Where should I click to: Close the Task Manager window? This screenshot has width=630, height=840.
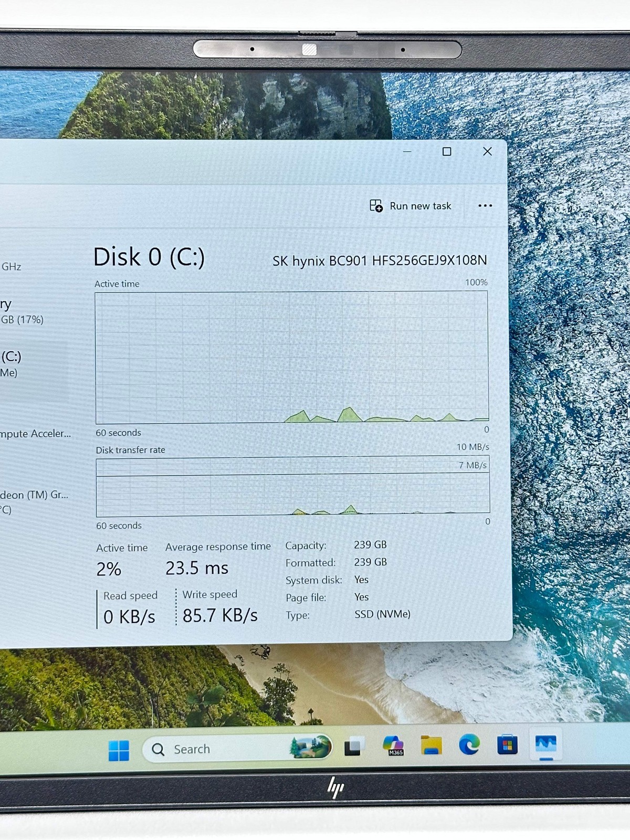tap(487, 151)
